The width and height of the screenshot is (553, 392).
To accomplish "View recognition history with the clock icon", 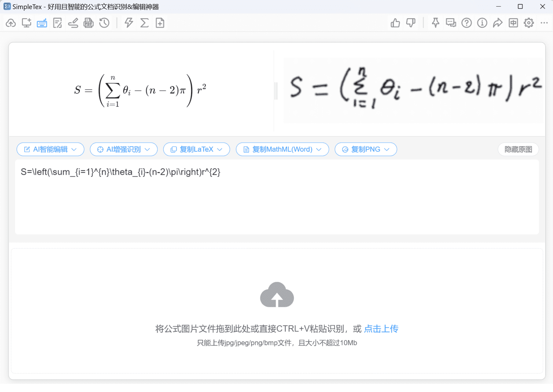I will (x=104, y=23).
